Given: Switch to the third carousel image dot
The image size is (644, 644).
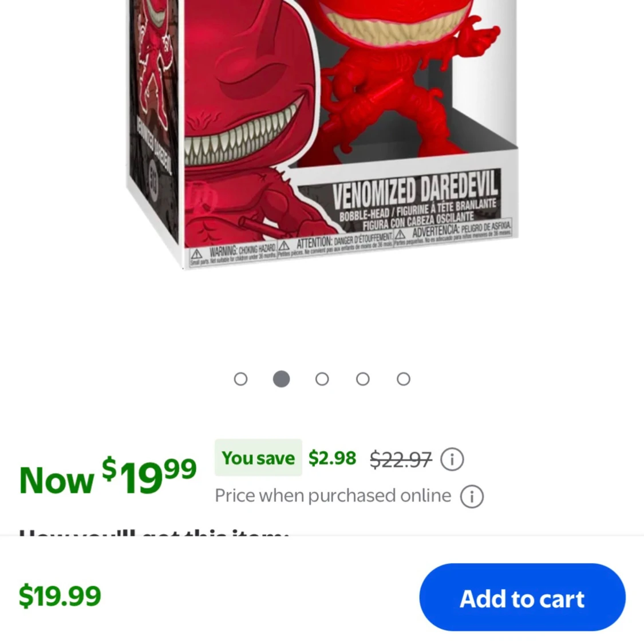Looking at the screenshot, I should pos(322,379).
